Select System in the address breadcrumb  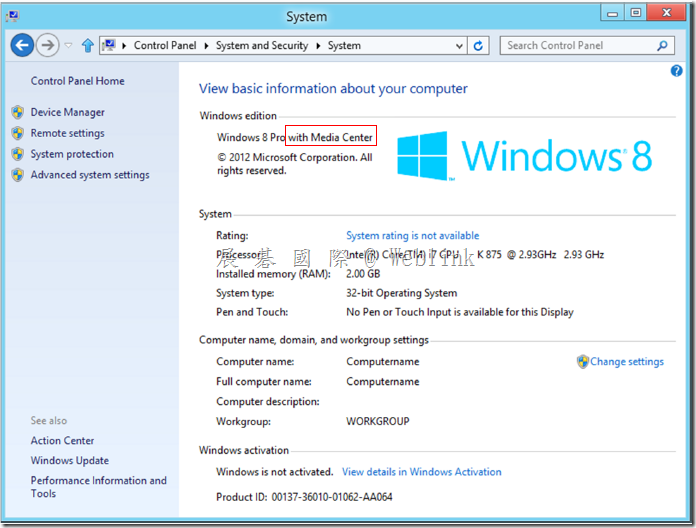(344, 46)
